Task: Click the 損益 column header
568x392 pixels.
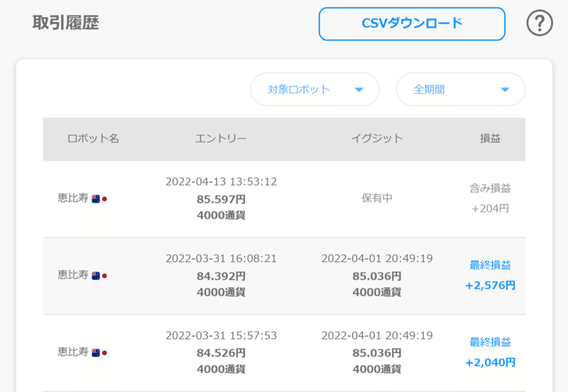Action: (490, 138)
